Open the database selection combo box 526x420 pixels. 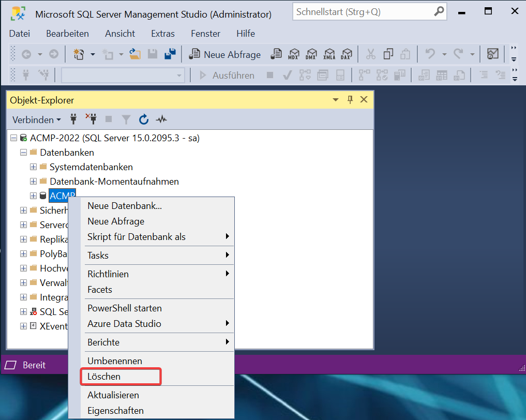tap(123, 75)
